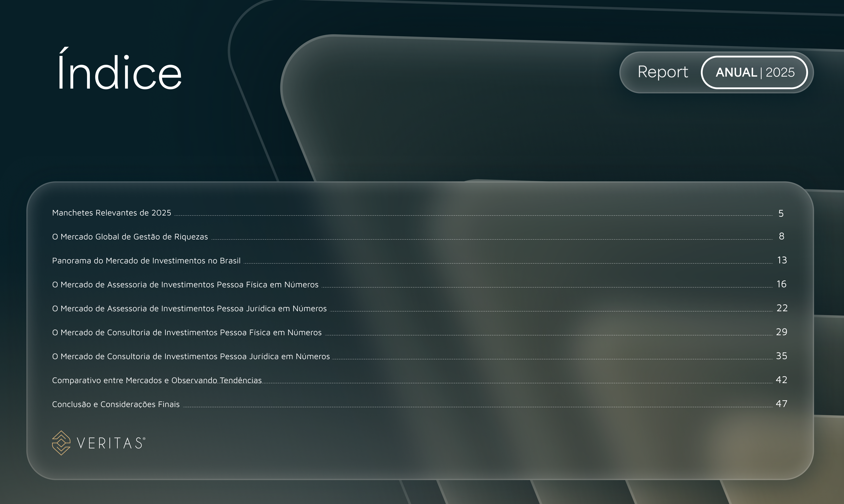Click the VERITAS wordmark text

pos(111,443)
